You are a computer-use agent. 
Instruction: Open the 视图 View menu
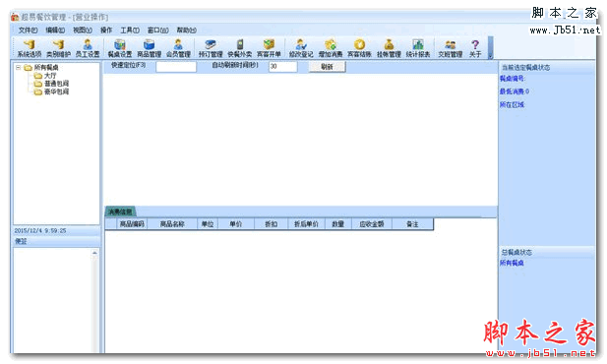click(83, 30)
